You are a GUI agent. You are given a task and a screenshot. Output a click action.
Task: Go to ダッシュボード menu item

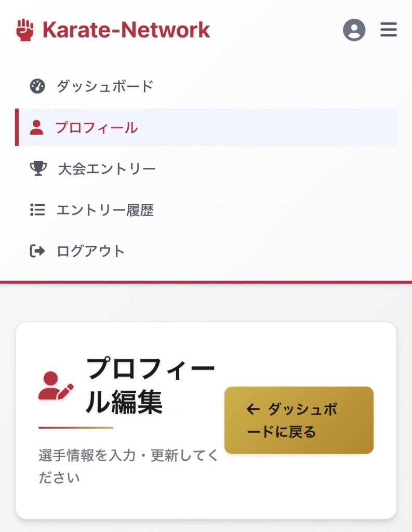point(104,86)
